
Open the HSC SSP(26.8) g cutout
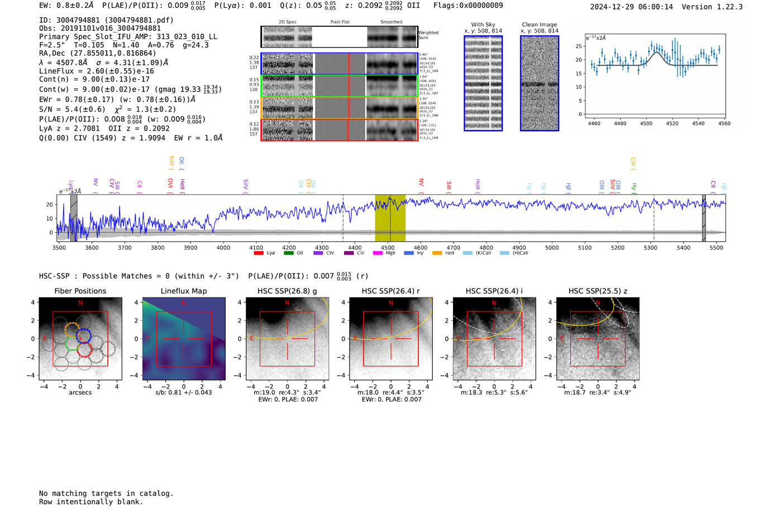(287, 339)
